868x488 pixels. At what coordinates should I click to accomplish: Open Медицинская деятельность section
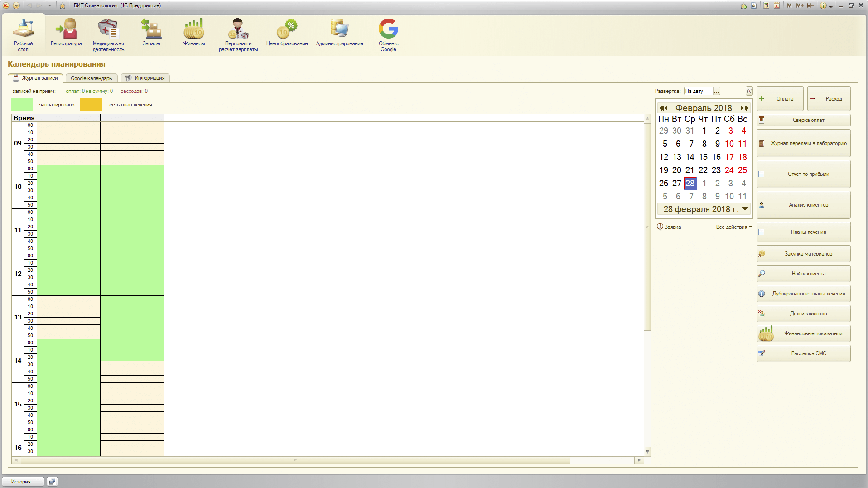tap(108, 34)
